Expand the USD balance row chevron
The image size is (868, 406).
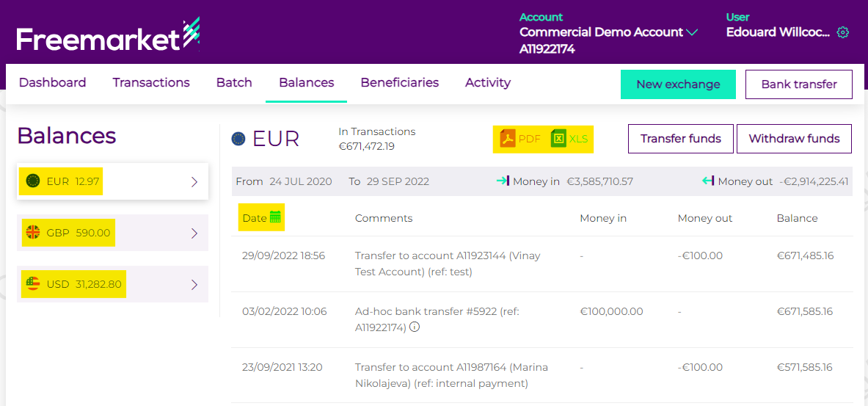(x=194, y=285)
